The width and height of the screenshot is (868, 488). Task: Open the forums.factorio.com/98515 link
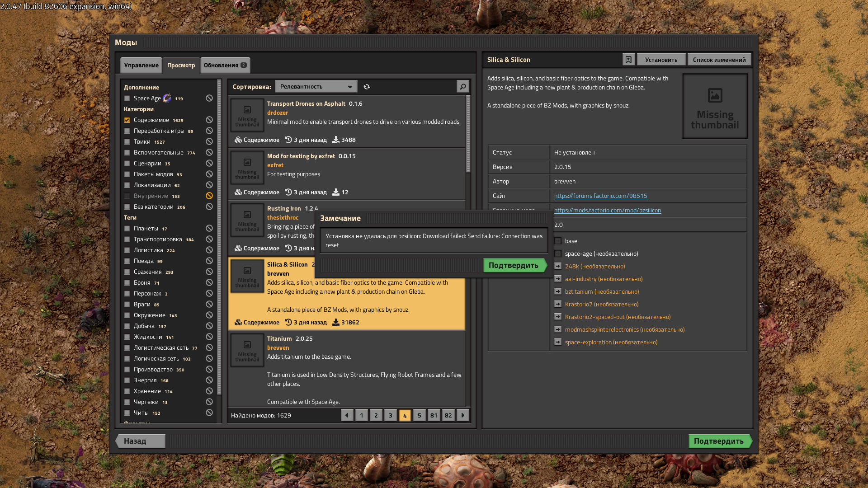point(600,196)
